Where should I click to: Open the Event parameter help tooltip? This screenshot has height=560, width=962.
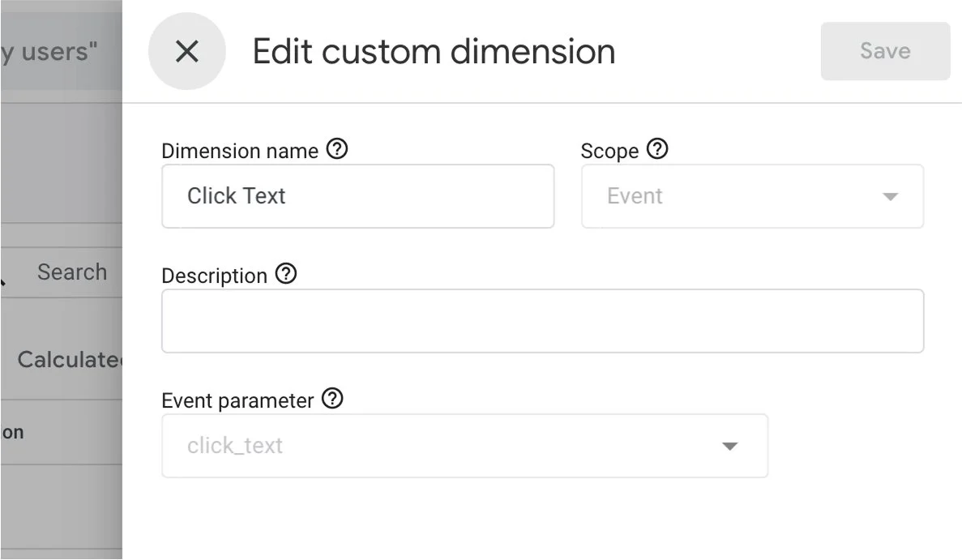(332, 399)
